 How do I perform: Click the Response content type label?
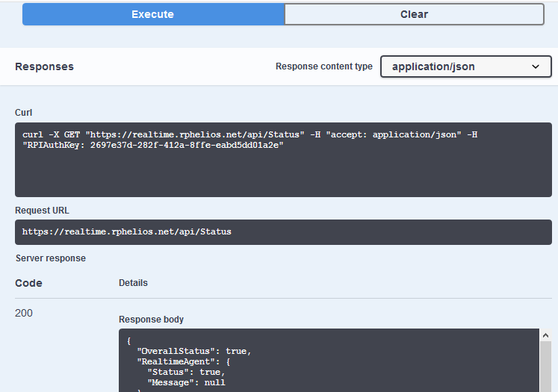pyautogui.click(x=323, y=66)
